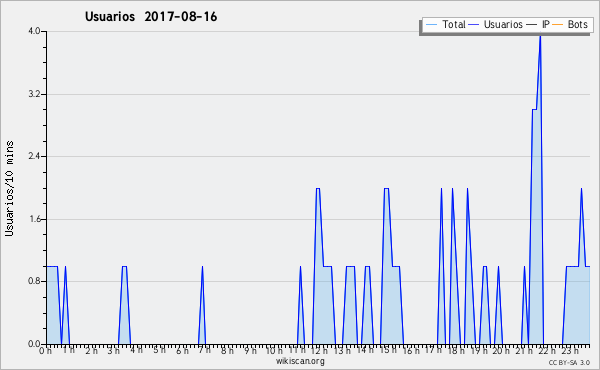Click the 12 h axis label

(319, 350)
